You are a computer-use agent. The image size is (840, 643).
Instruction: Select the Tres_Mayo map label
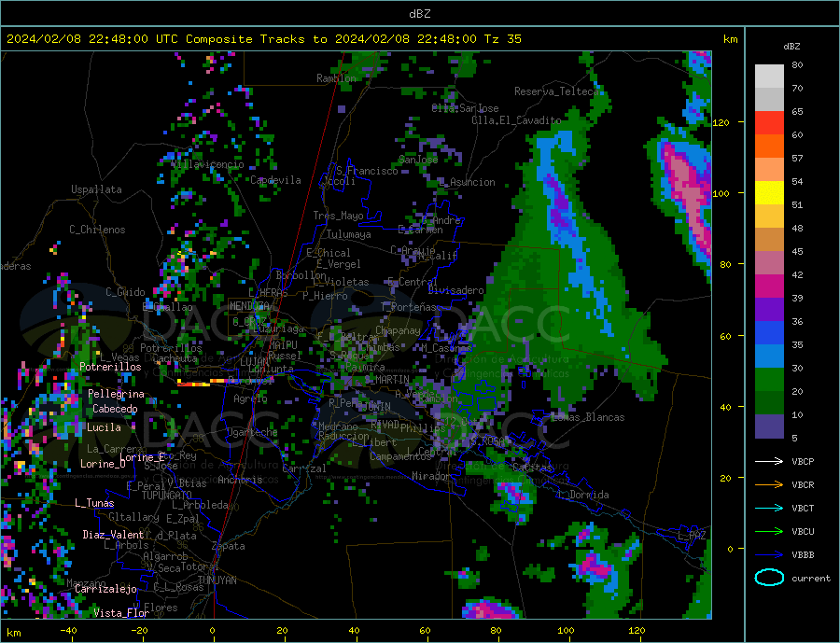(x=338, y=216)
